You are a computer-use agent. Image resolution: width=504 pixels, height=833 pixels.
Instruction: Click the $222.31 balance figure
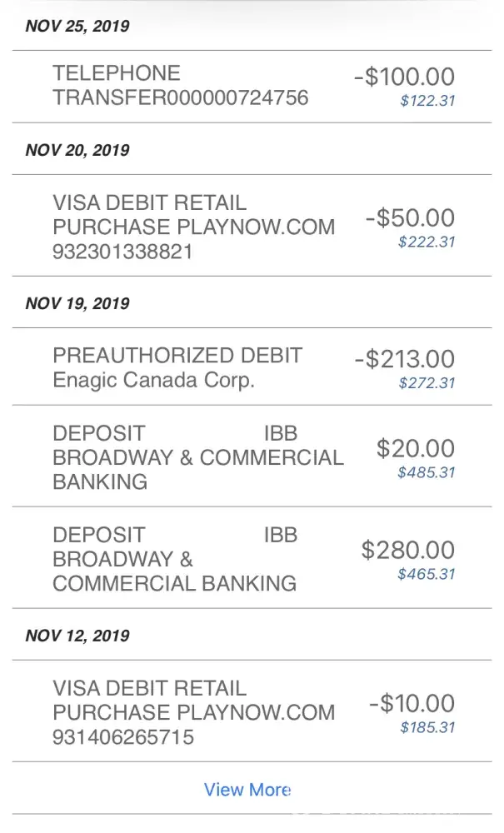coord(427,242)
